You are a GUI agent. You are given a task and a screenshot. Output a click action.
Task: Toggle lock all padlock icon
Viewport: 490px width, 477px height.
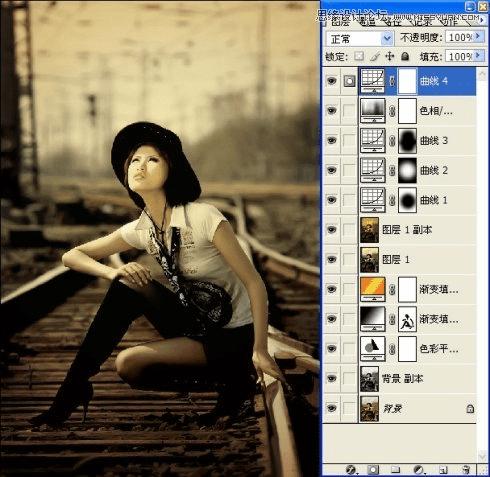coord(405,56)
